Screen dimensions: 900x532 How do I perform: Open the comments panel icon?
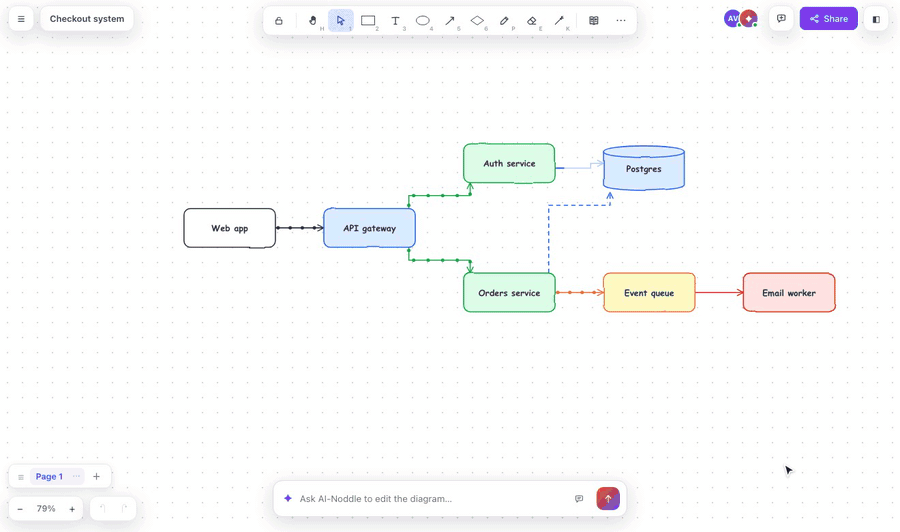coord(781,19)
